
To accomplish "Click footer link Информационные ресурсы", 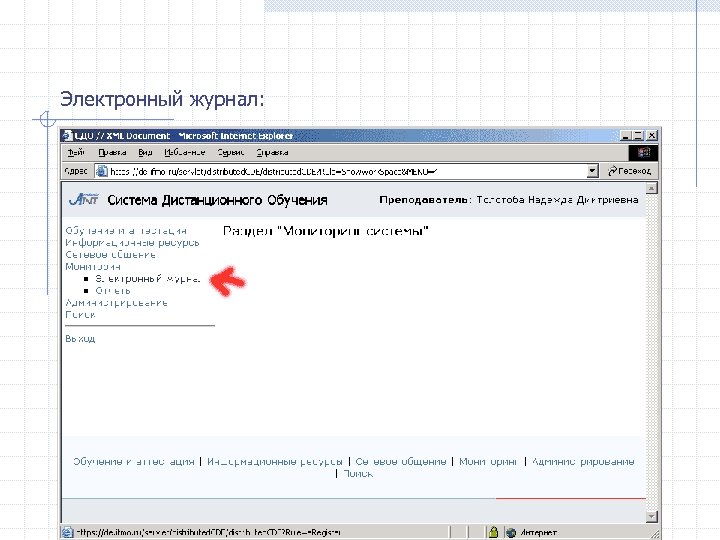I will tap(275, 461).
